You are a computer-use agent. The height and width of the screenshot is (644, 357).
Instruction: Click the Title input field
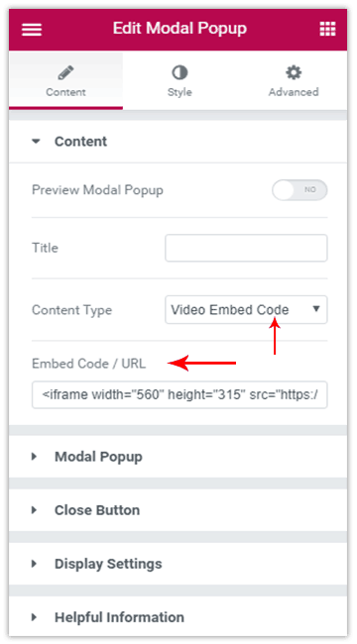pos(246,248)
